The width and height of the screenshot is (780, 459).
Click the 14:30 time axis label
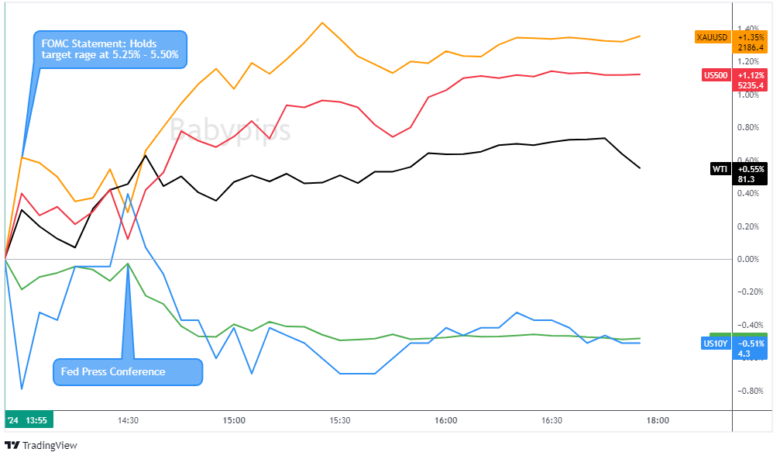(x=127, y=421)
